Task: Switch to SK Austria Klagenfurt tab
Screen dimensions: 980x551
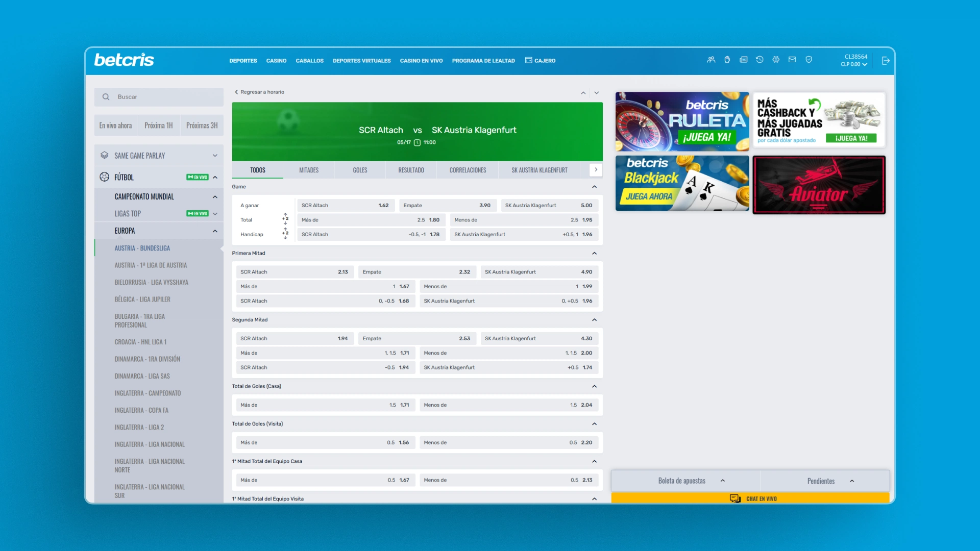Action: [x=540, y=170]
